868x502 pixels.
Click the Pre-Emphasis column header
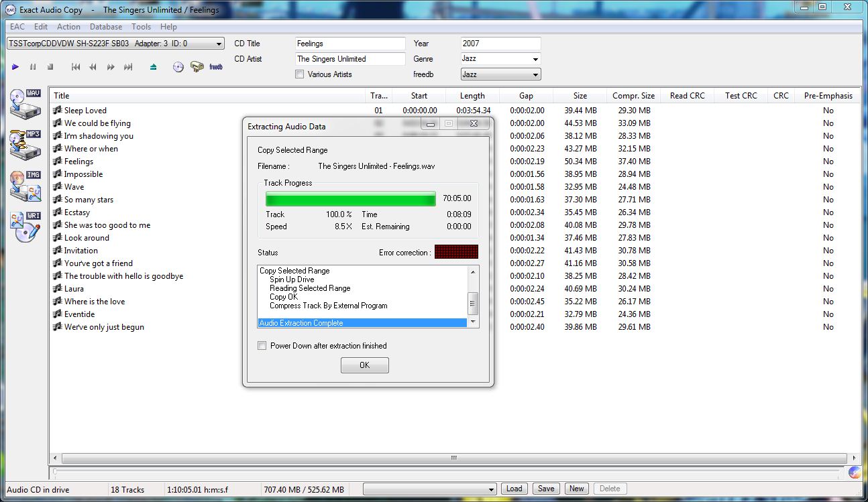tap(828, 96)
